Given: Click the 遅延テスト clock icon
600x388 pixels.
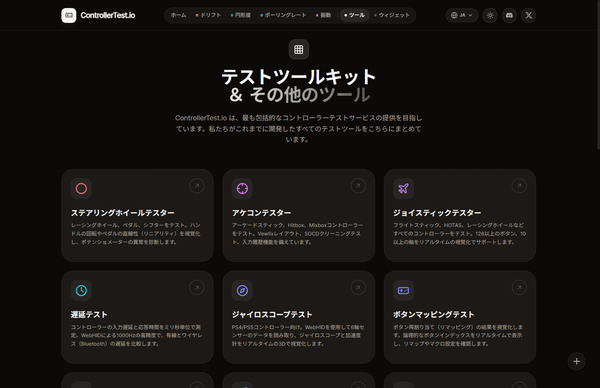Looking at the screenshot, I should [x=81, y=290].
